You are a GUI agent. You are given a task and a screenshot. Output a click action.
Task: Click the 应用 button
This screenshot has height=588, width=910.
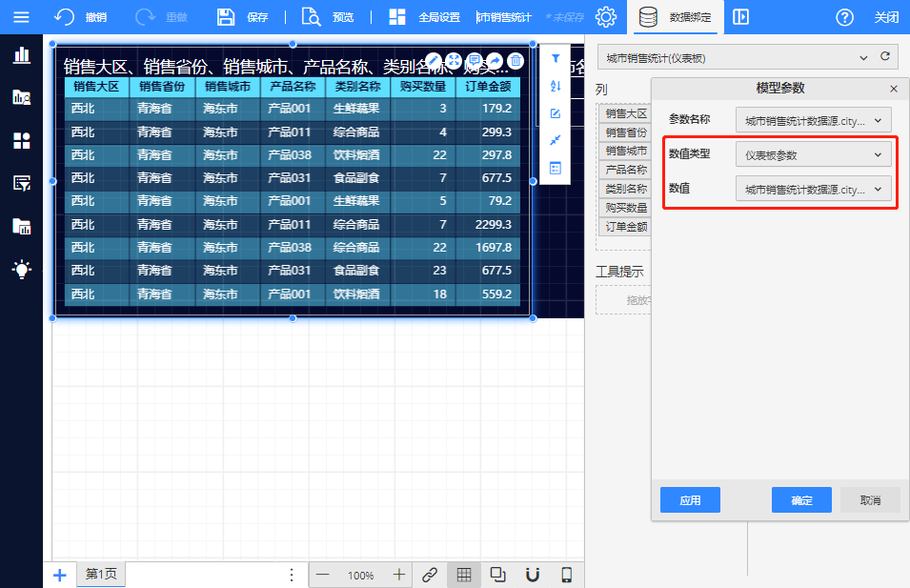click(690, 500)
